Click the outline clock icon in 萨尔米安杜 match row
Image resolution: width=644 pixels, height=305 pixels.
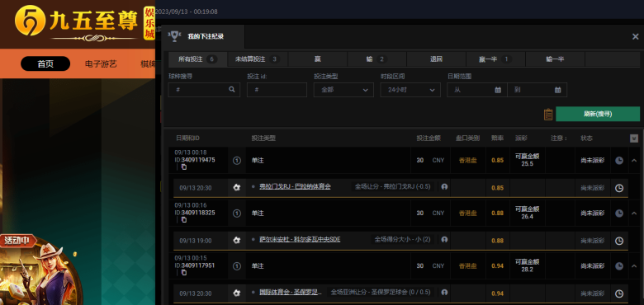pos(619,241)
